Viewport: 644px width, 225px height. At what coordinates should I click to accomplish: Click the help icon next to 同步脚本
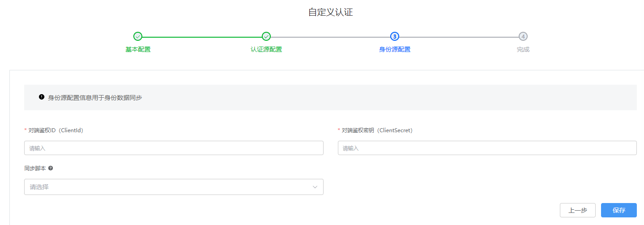pos(51,168)
